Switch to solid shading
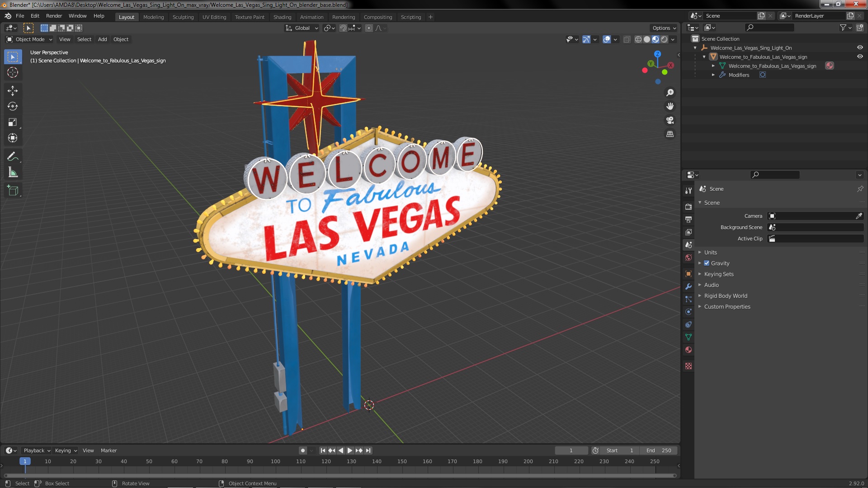868x488 pixels. point(647,39)
